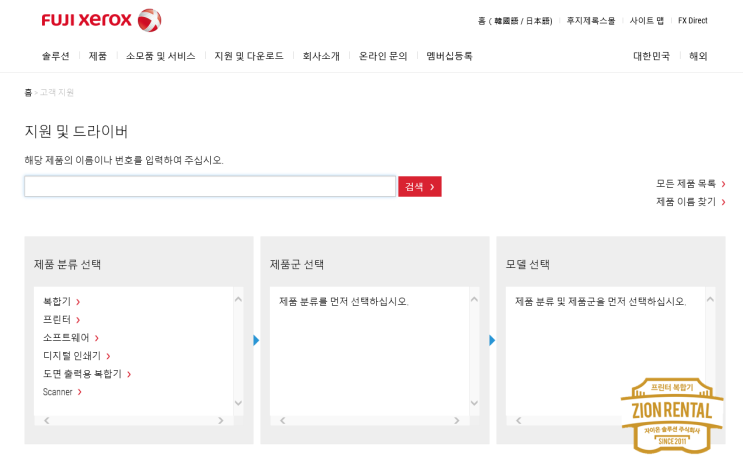Click left scroll arrow under 제품군 선택 list
The image size is (743, 474).
pyautogui.click(x=282, y=420)
